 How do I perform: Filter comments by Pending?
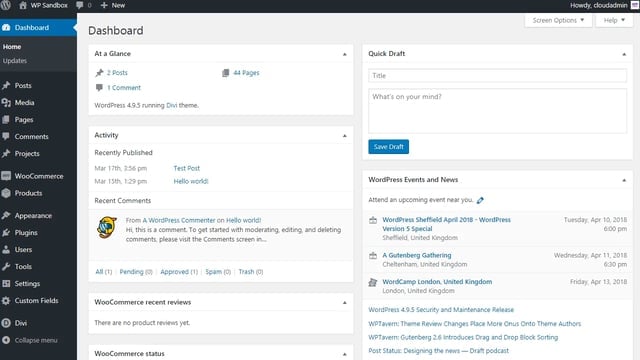[x=136, y=272]
